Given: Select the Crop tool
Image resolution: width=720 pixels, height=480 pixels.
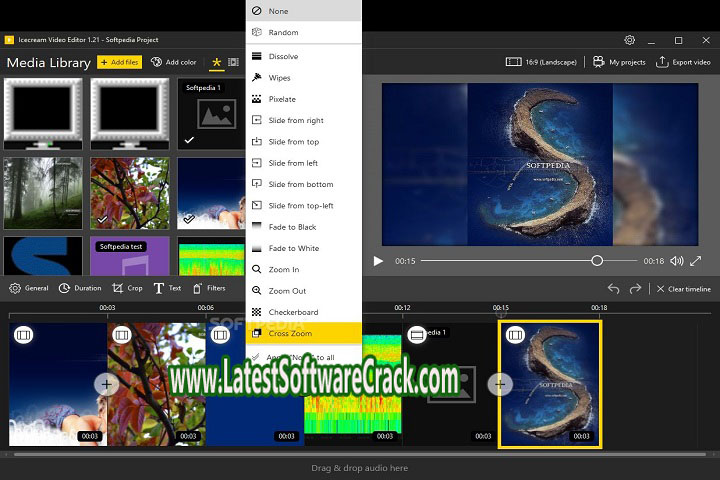Looking at the screenshot, I should (127, 288).
